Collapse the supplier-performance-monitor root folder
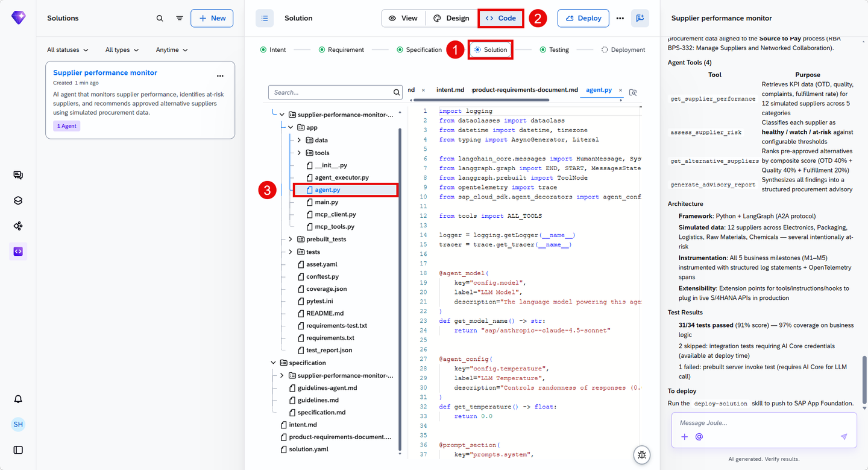 tap(281, 115)
